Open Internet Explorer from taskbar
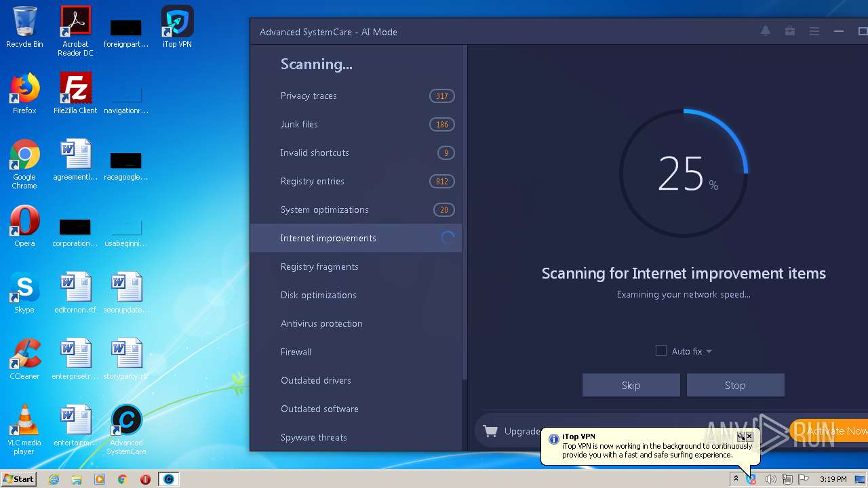The image size is (868, 488). (54, 479)
